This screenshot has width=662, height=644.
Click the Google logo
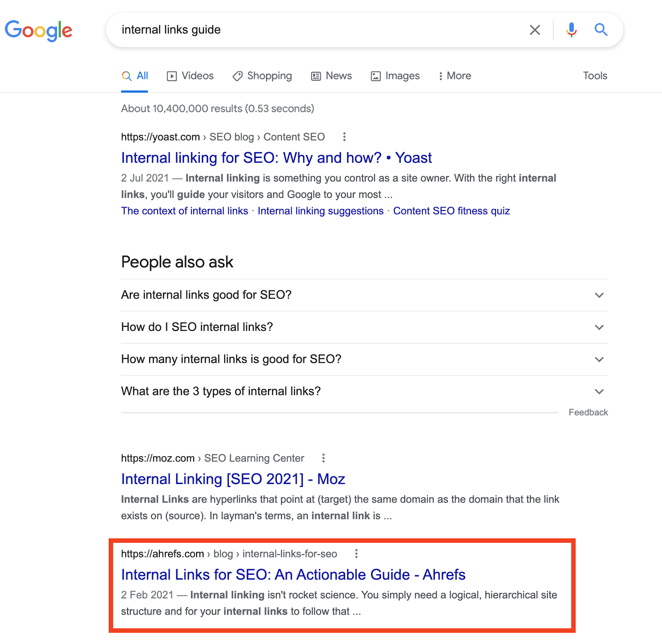click(38, 31)
